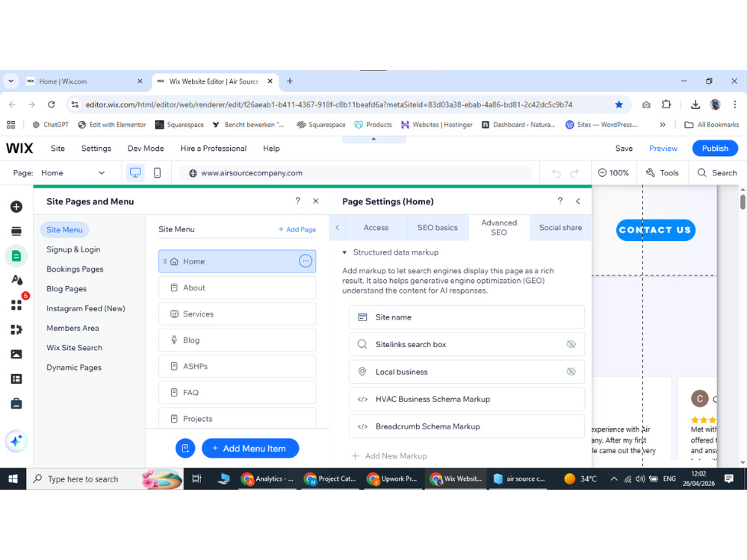The height and width of the screenshot is (560, 747).
Task: Click the redo arrow in toolbar
Action: pos(574,173)
